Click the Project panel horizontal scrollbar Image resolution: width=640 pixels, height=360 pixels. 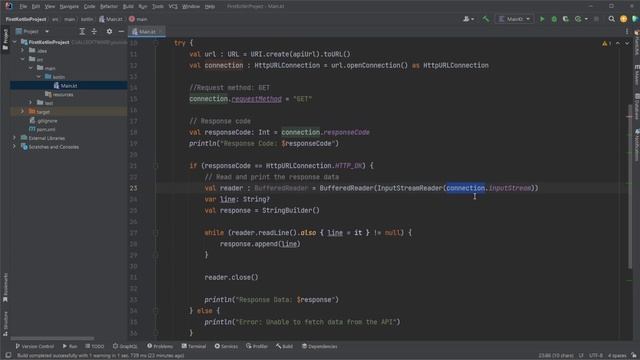52,338
